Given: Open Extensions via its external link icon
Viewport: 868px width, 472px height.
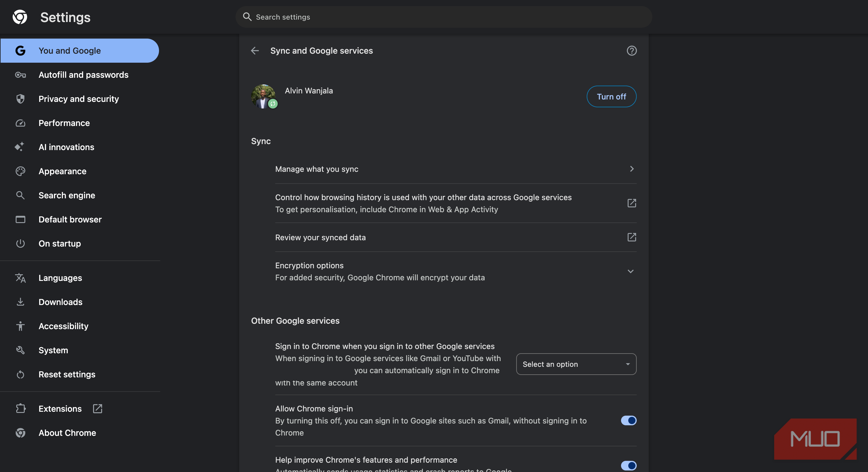Looking at the screenshot, I should (x=97, y=408).
